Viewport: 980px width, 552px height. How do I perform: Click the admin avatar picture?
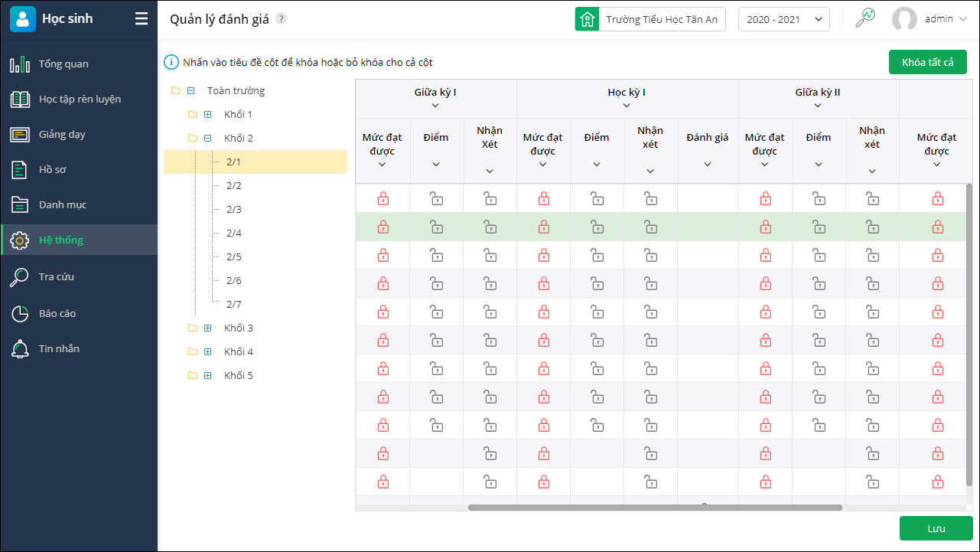coord(903,19)
